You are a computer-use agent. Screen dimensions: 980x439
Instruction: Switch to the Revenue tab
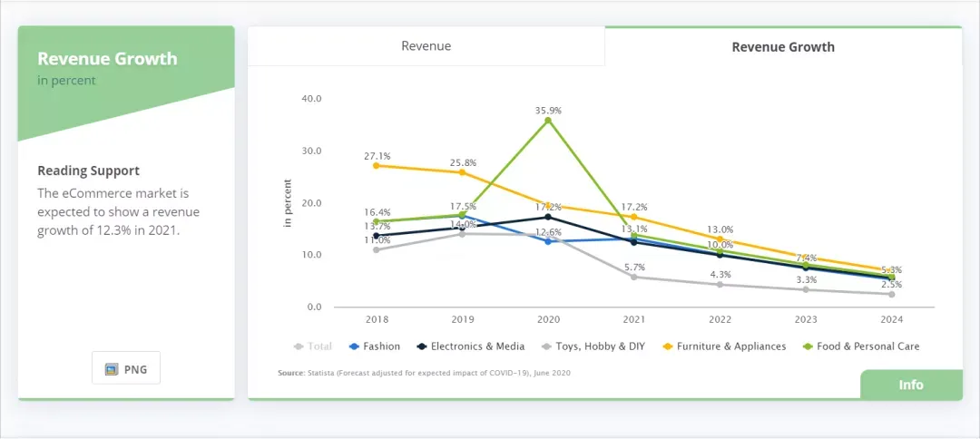[x=426, y=46]
